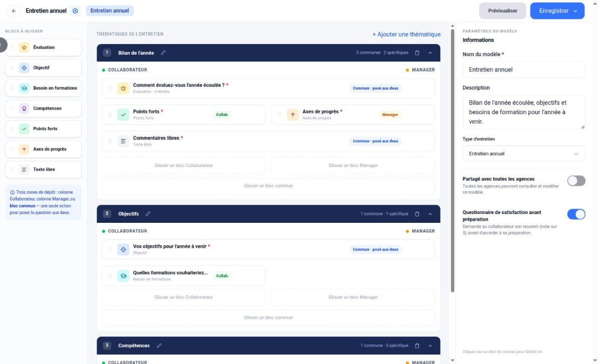Select the Comment évaluez-vous l'année écoulée block

pyautogui.click(x=269, y=88)
